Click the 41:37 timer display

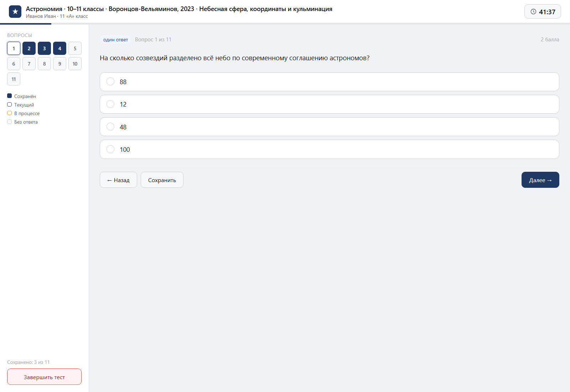[x=543, y=12]
